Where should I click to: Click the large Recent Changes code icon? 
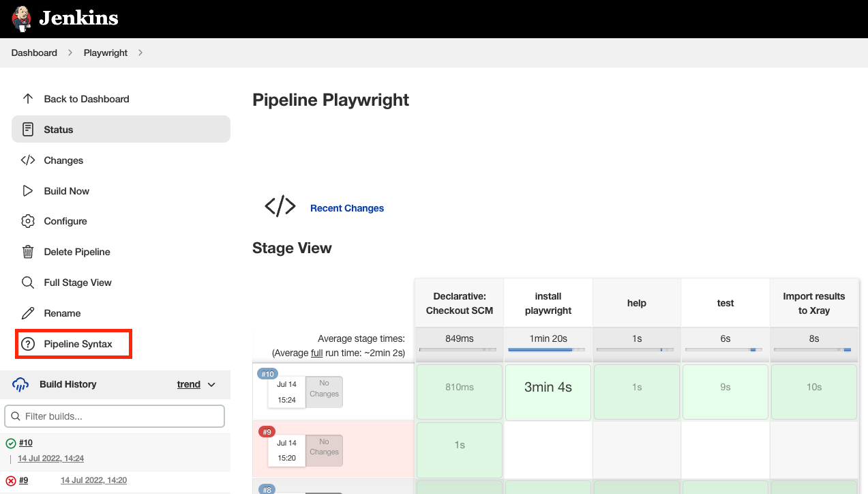pyautogui.click(x=280, y=205)
